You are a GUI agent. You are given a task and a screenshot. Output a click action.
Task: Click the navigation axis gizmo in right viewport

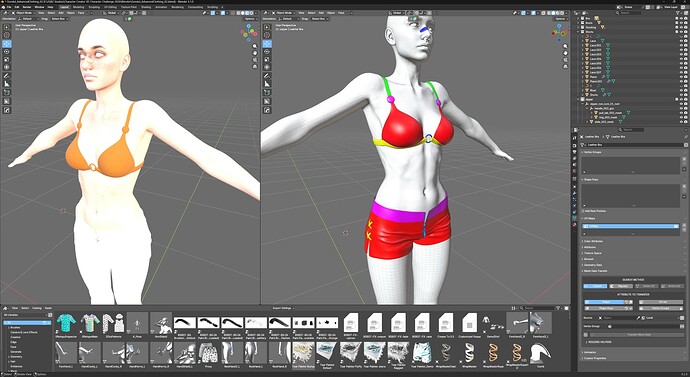pyautogui.click(x=559, y=33)
